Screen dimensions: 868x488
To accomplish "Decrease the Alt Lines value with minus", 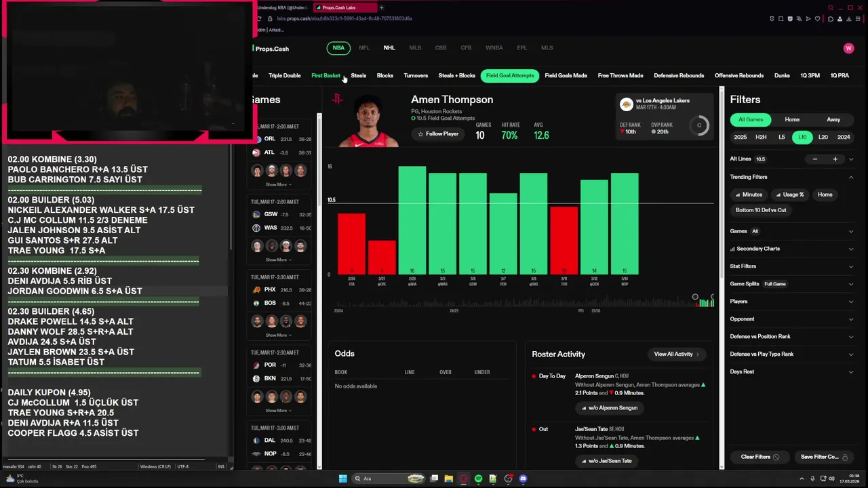I will 815,159.
